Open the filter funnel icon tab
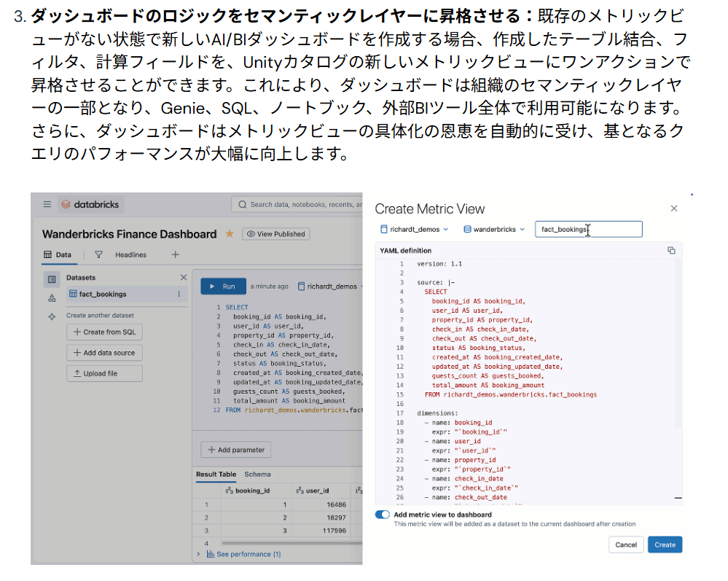Screen dimensions: 728x581 coord(98,254)
